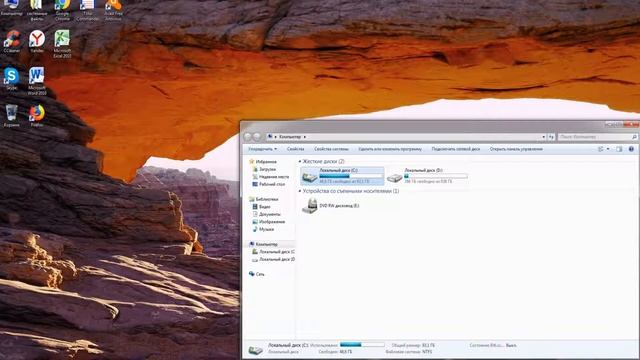Viewport: 640px width, 360px height.
Task: Open the Google Chrome desktop shortcut
Action: click(62, 10)
